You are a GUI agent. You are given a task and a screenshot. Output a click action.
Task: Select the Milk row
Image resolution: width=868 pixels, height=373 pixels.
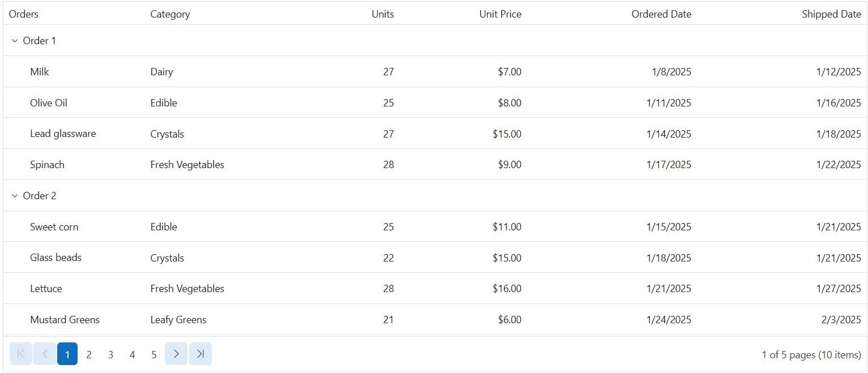(x=435, y=71)
